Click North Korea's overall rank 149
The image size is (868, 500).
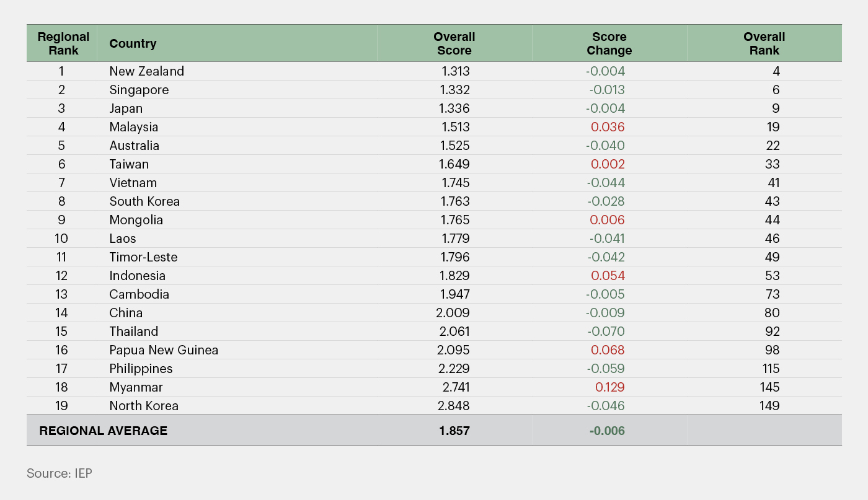[769, 406]
